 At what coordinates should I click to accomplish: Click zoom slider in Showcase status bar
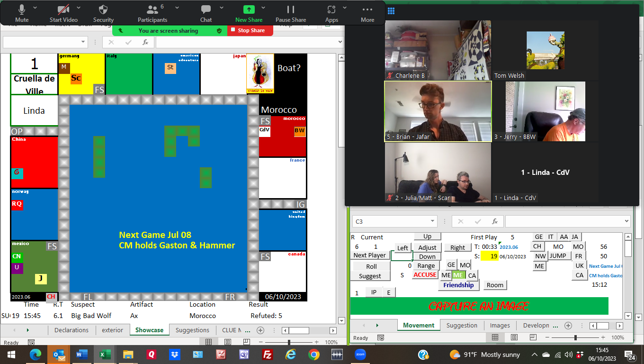point(289,342)
